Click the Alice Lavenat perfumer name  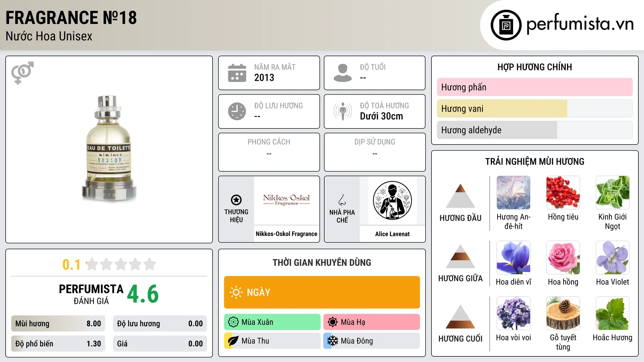(392, 234)
